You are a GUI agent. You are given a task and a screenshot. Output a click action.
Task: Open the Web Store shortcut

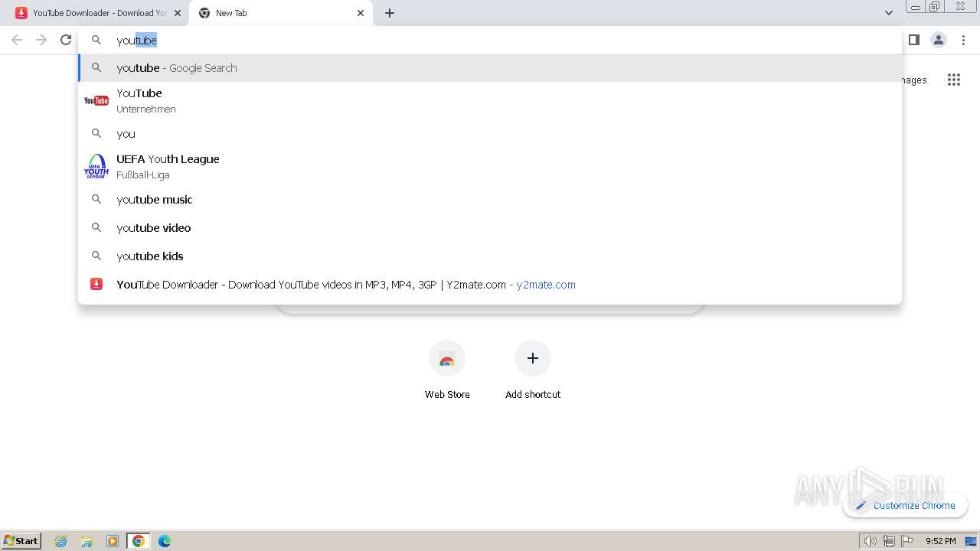click(447, 370)
